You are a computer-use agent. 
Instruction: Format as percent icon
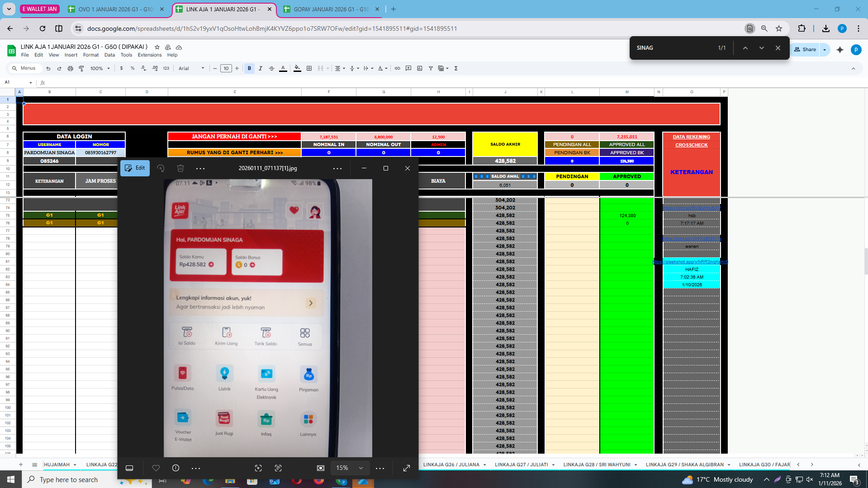click(x=133, y=68)
